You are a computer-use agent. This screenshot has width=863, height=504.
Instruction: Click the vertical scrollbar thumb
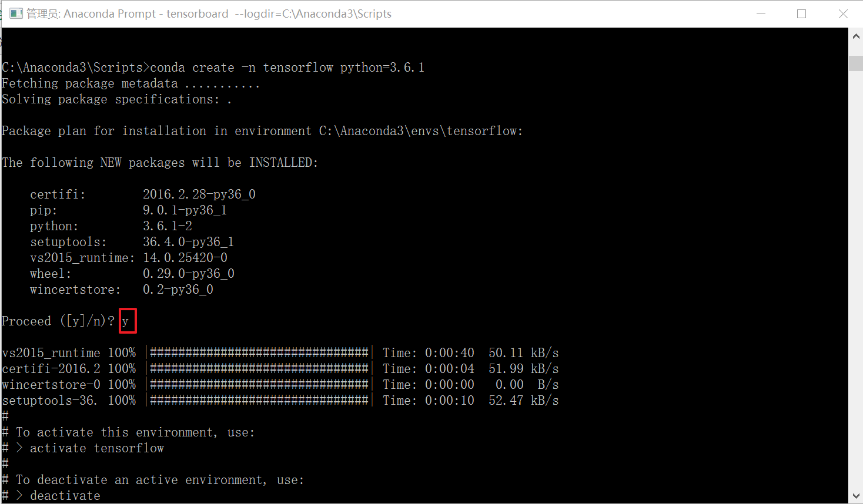[x=856, y=63]
